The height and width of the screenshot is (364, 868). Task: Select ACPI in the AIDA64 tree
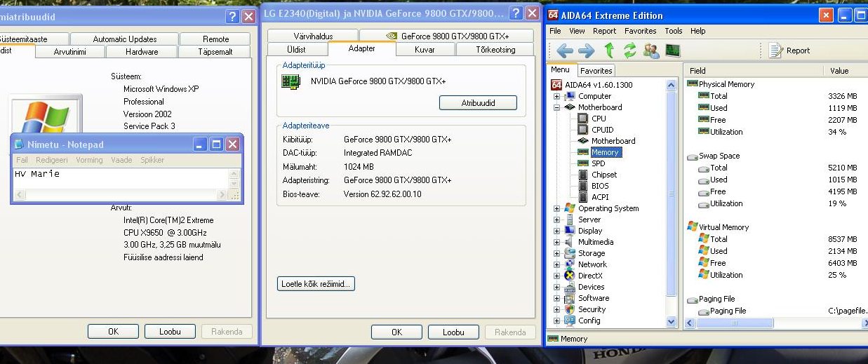pyautogui.click(x=600, y=197)
